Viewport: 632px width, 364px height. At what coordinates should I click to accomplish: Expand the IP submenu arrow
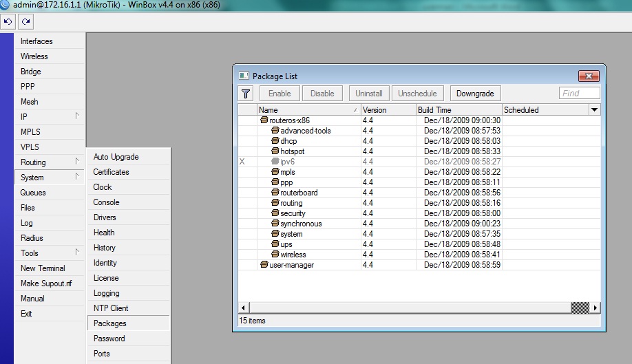[x=77, y=116]
